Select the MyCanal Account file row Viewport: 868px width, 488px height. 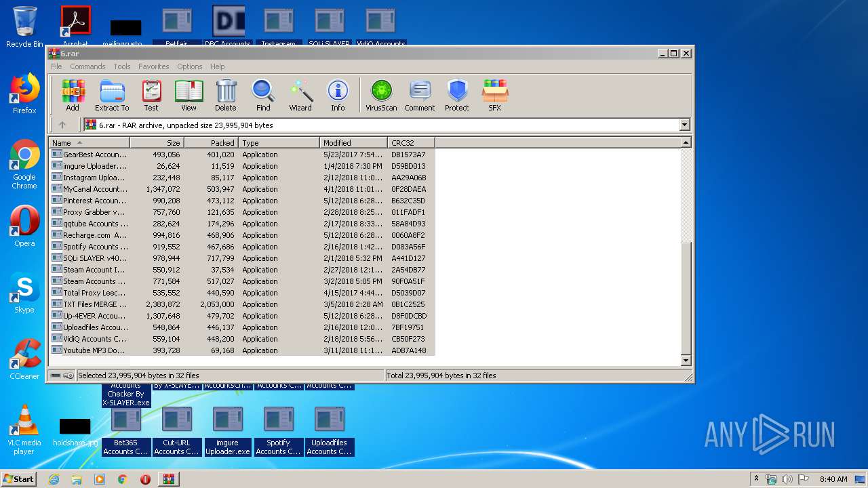click(242, 189)
